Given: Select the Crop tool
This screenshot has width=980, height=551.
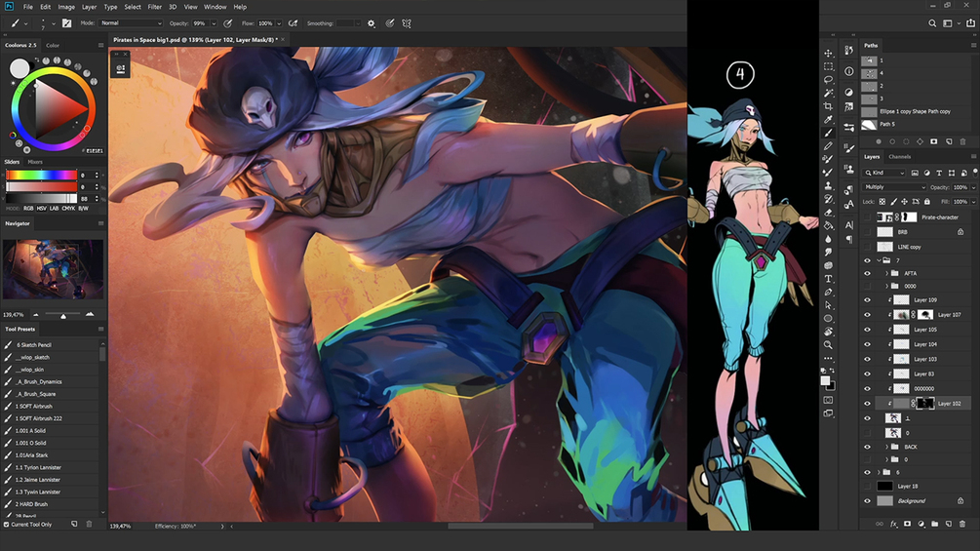Looking at the screenshot, I should pyautogui.click(x=828, y=106).
